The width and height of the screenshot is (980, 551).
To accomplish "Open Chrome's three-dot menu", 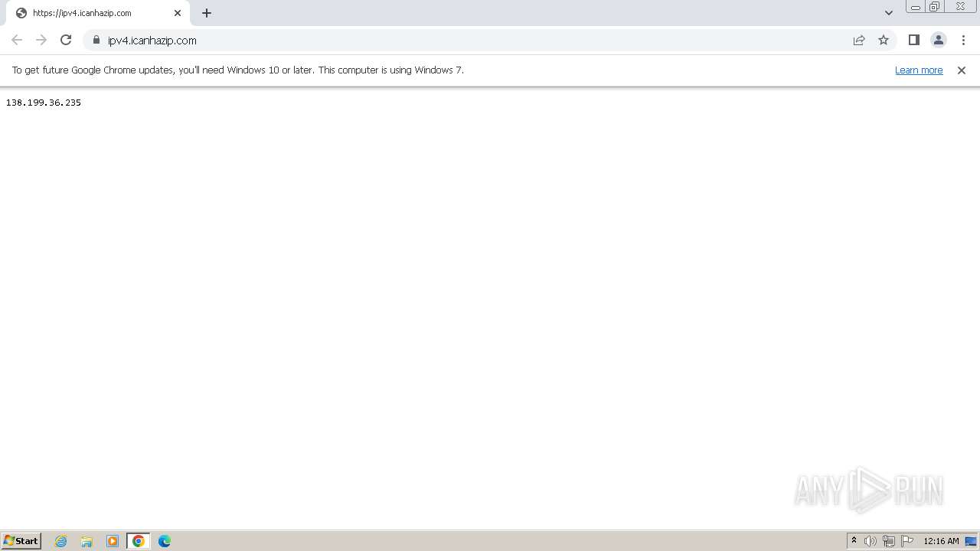I will click(x=963, y=40).
